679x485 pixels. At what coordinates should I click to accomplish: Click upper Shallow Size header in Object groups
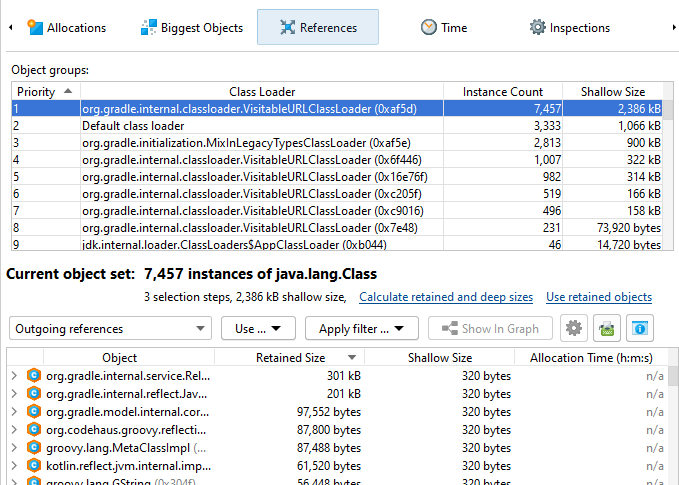(613, 91)
